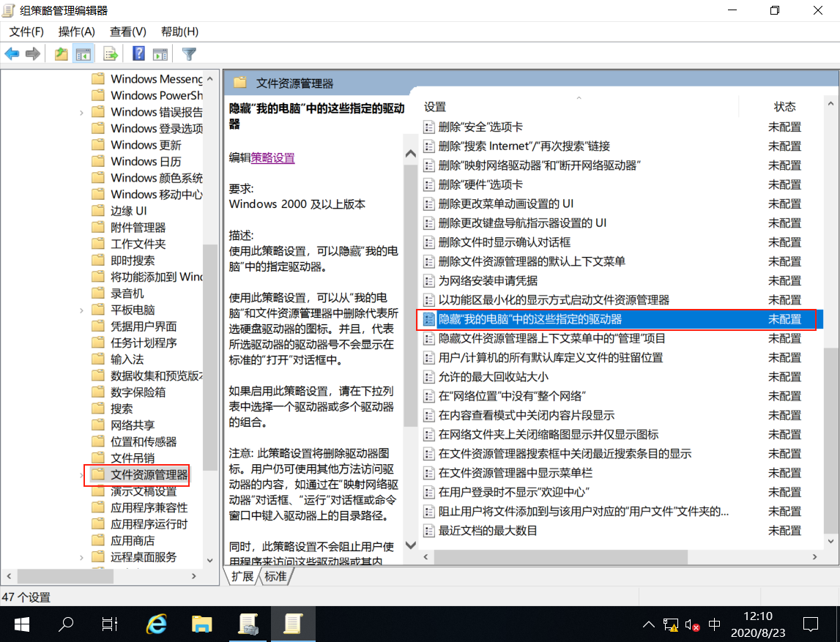The height and width of the screenshot is (642, 840).
Task: Click settings list scroll down arrow
Action: point(831,541)
